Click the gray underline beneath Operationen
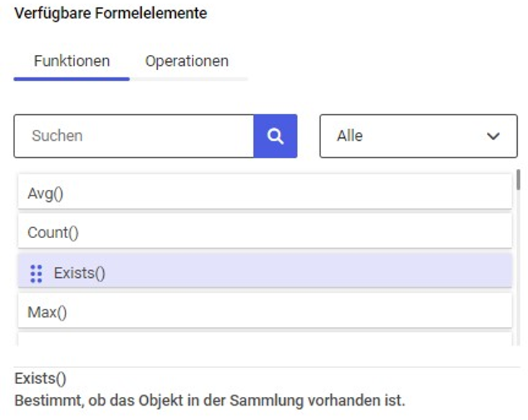This screenshot has width=528, height=420. pos(189,79)
